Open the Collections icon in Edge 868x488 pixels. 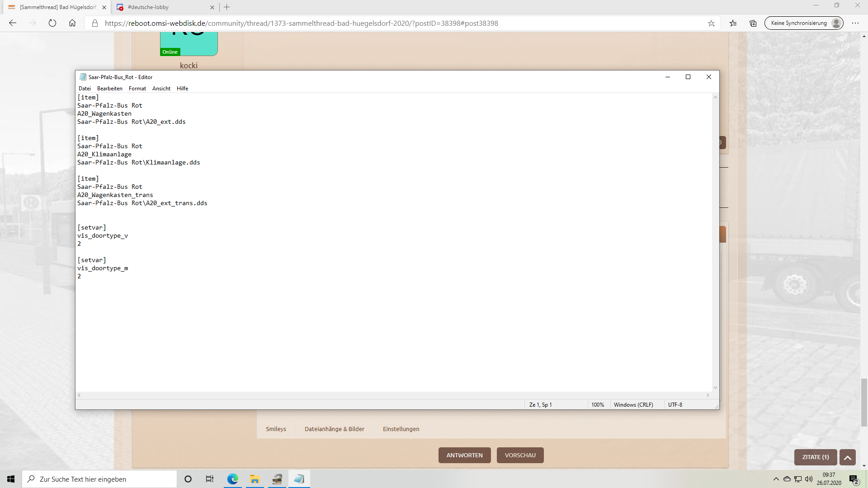pos(753,23)
